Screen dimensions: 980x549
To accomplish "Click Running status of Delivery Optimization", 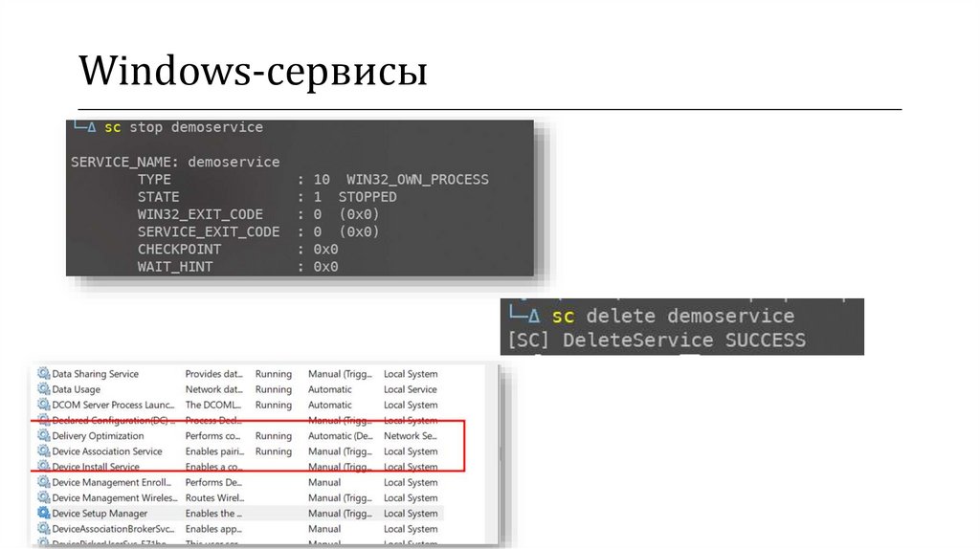I will tap(273, 435).
